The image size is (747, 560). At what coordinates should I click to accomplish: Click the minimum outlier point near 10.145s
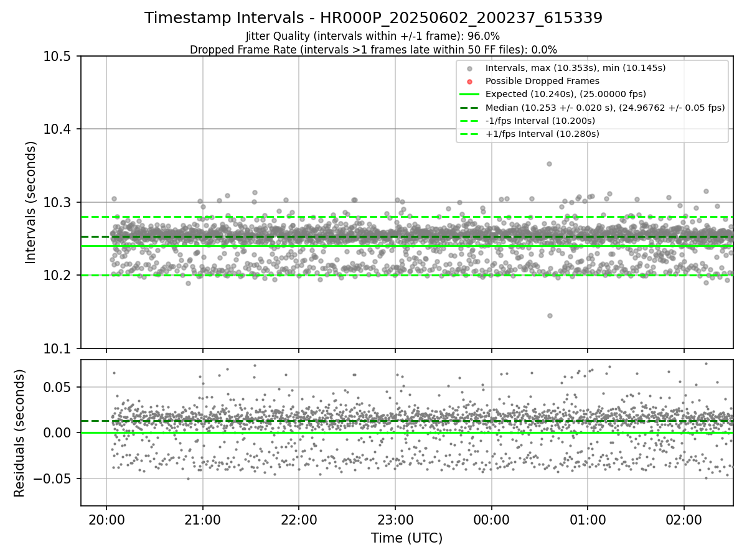pyautogui.click(x=550, y=315)
